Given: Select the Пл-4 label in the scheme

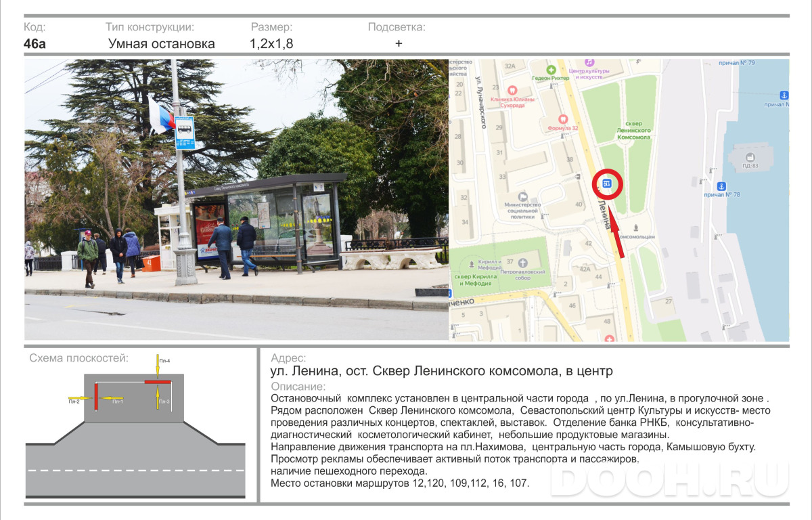Looking at the screenshot, I should pyautogui.click(x=164, y=361).
